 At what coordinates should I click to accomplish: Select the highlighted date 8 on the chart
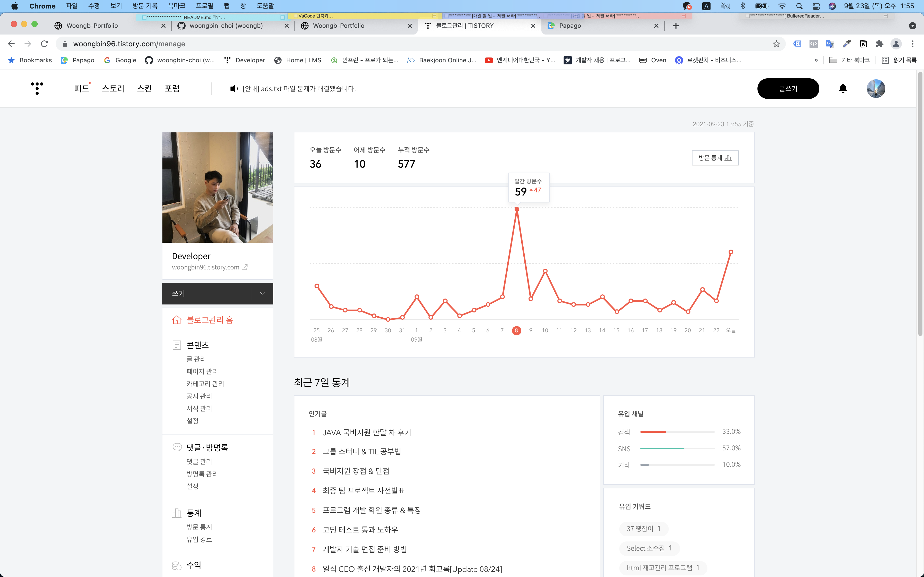pos(517,330)
